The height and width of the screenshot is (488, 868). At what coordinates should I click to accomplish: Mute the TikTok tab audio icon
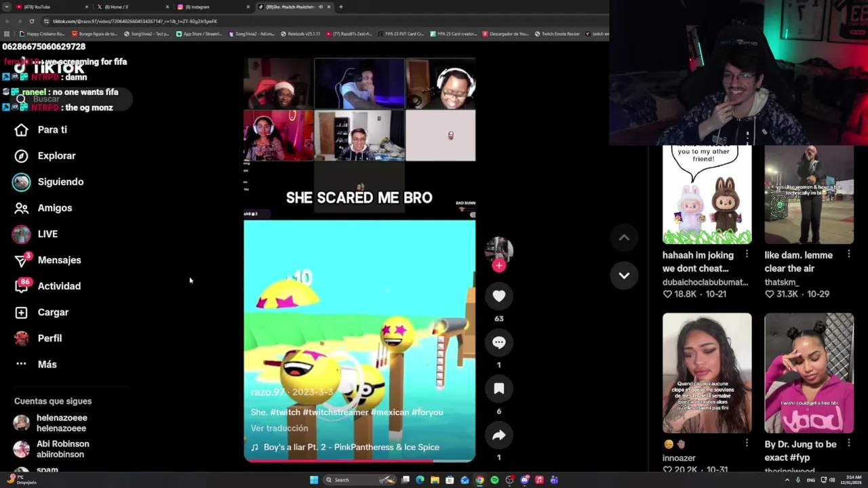pos(321,7)
